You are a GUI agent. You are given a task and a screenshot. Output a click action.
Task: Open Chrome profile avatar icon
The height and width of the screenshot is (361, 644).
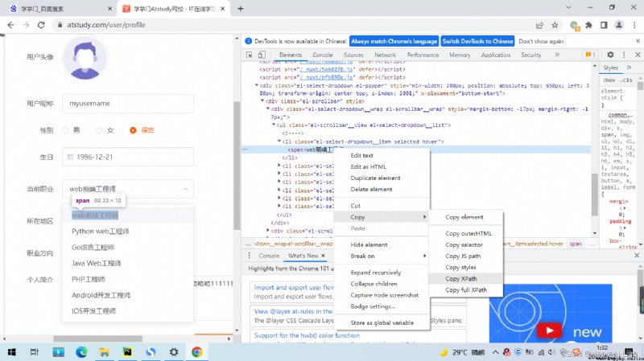[618, 25]
